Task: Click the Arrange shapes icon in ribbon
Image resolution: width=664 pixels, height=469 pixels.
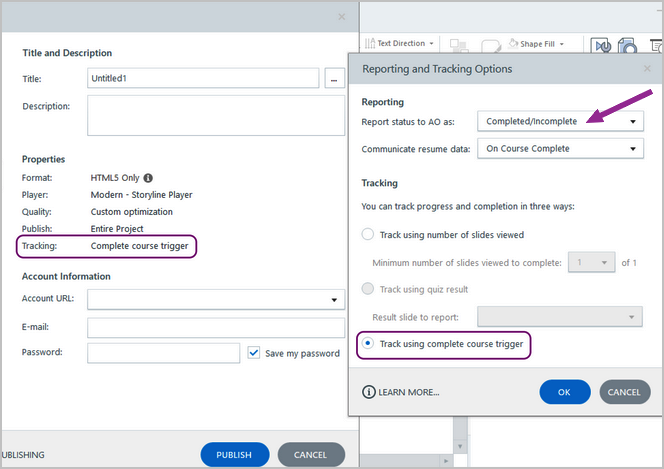Action: click(459, 46)
